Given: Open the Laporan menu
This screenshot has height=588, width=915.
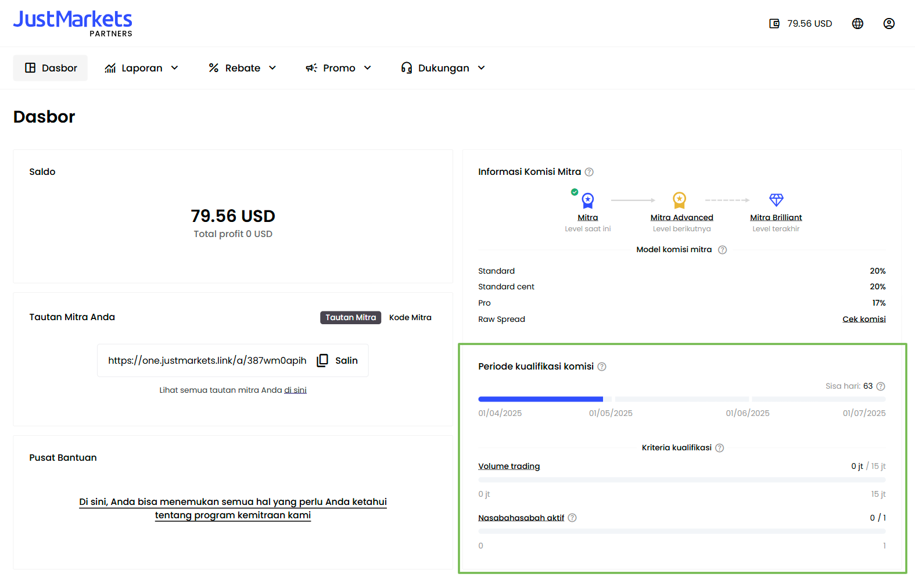Looking at the screenshot, I should (141, 68).
